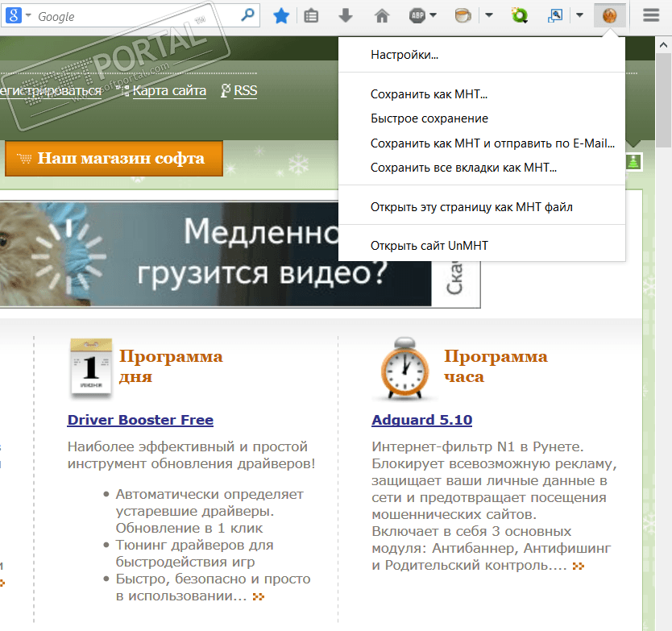Click the Google search engine icon
Screen dimensions: 672x631
(x=14, y=16)
